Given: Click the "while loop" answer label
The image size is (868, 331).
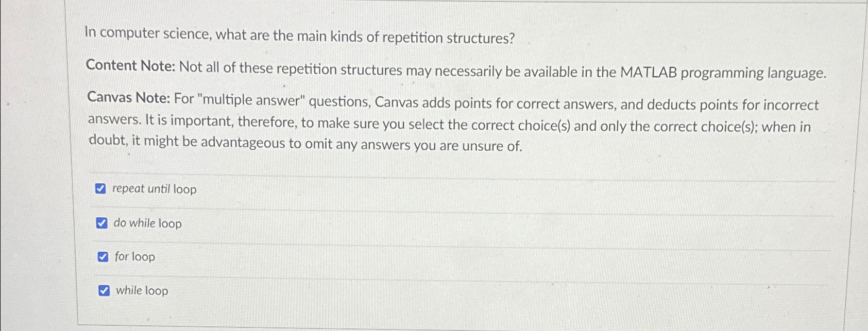Looking at the screenshot, I should pyautogui.click(x=141, y=291).
